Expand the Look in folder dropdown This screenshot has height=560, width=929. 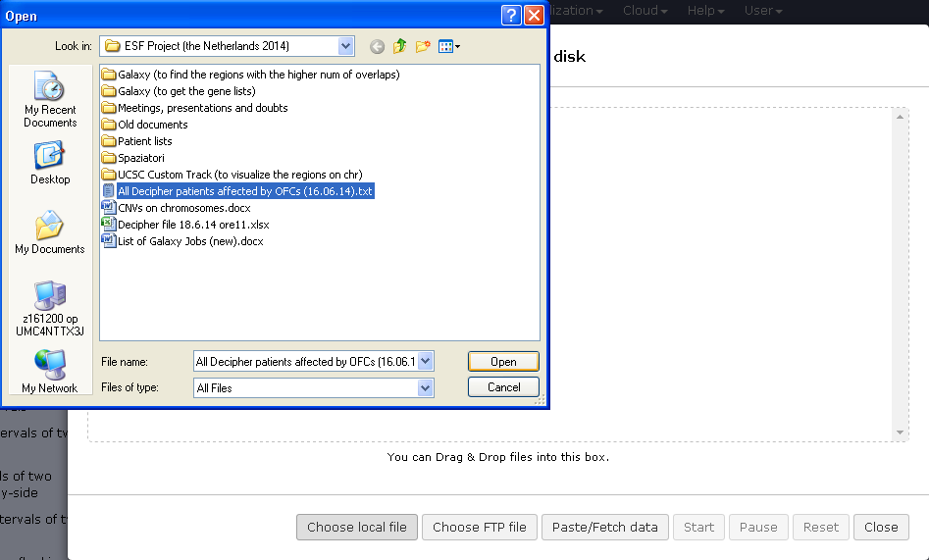(345, 46)
